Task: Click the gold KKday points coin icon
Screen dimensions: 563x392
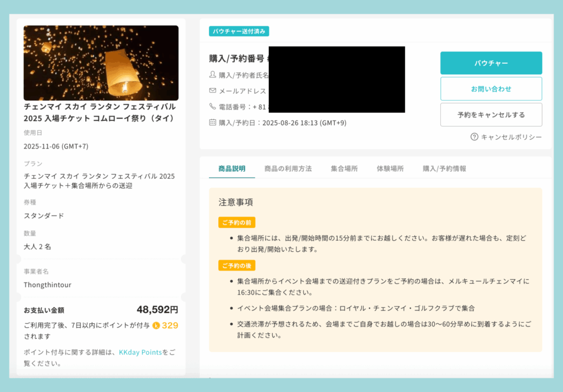Action: tap(156, 325)
